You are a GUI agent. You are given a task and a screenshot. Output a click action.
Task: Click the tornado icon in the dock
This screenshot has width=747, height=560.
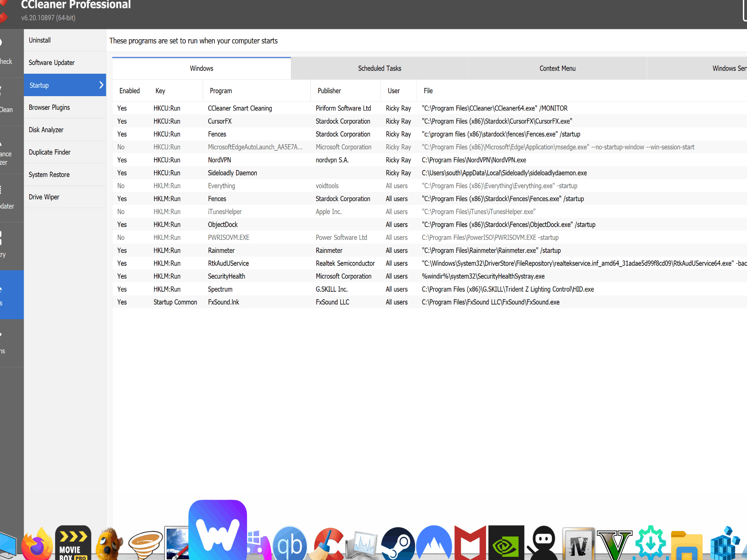[x=145, y=545]
